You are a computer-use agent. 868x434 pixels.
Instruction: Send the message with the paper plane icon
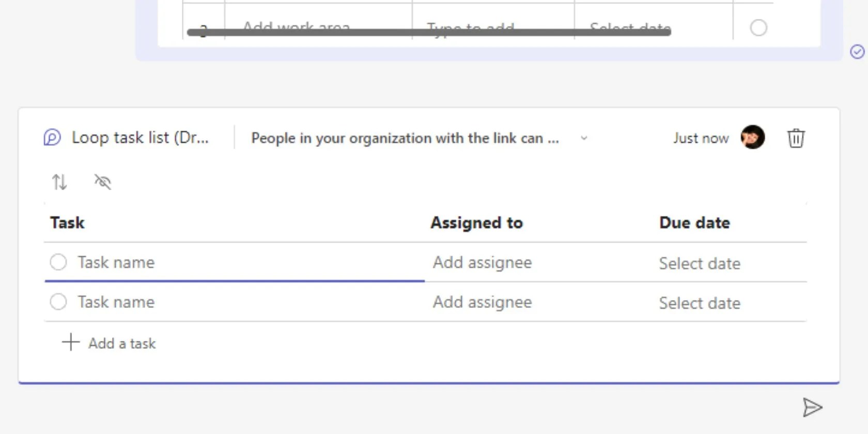pos(813,407)
